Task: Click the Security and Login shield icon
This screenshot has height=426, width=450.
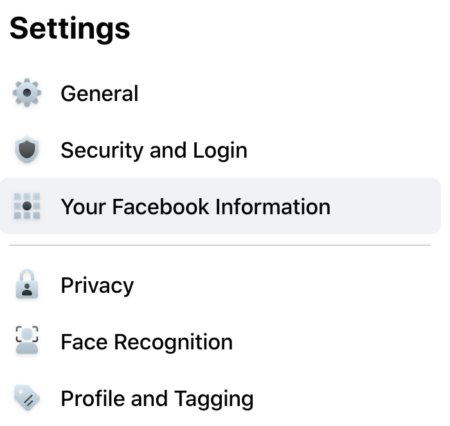Action: coord(27,150)
